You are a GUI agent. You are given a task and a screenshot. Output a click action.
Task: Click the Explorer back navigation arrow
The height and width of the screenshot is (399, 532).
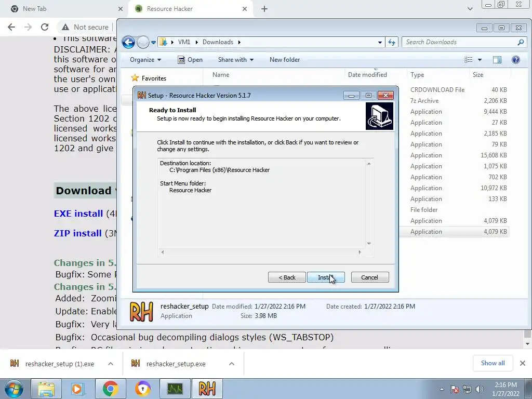(128, 42)
